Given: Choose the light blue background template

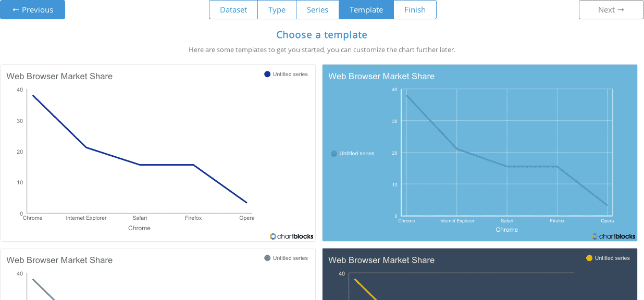Looking at the screenshot, I should pos(479,153).
